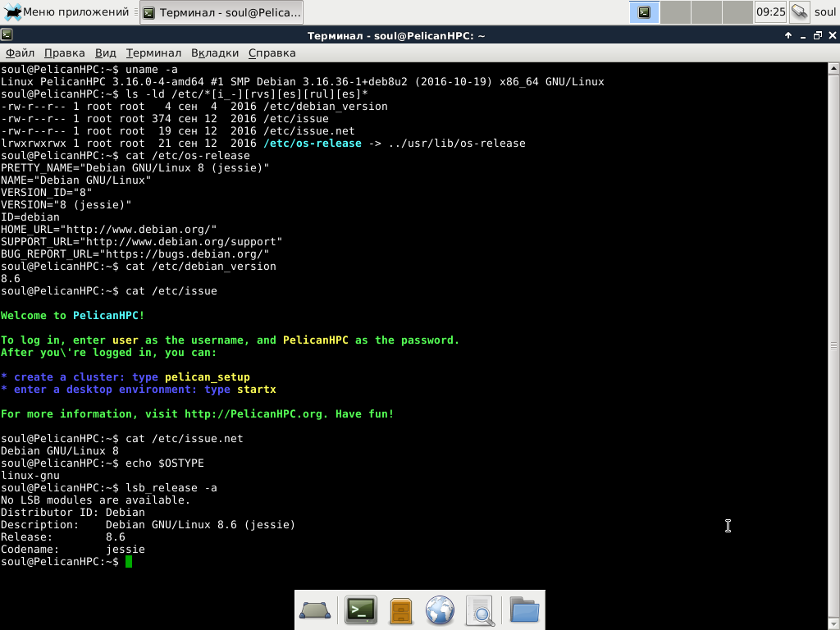Viewport: 840px width, 630px height.
Task: Click the yellow startx text
Action: (257, 389)
